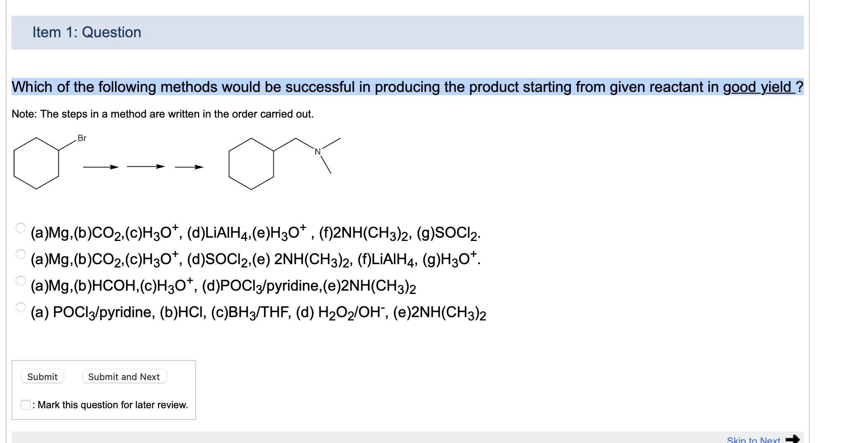
Task: Choose the option ending with LiAlH4 then H3O+
Action: 20,254
